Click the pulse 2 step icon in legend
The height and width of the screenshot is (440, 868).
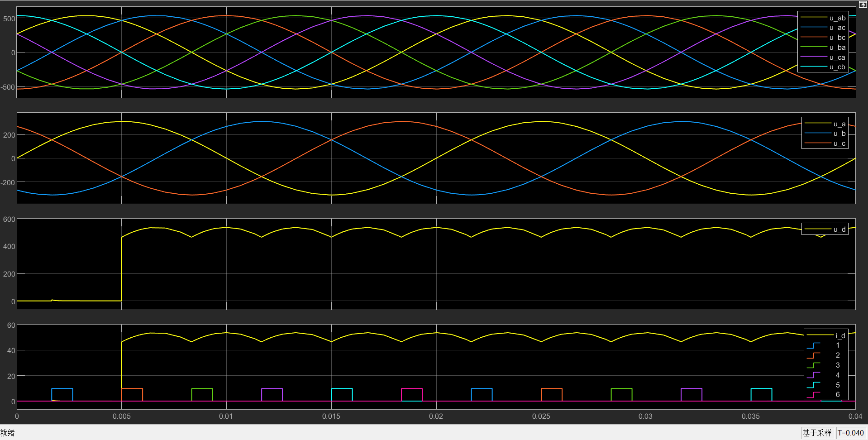pos(813,355)
